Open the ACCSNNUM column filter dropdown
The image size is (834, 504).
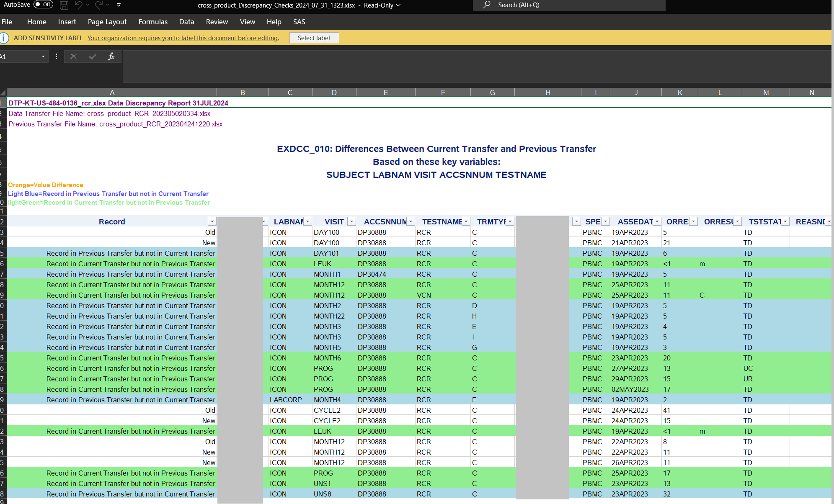(x=411, y=221)
